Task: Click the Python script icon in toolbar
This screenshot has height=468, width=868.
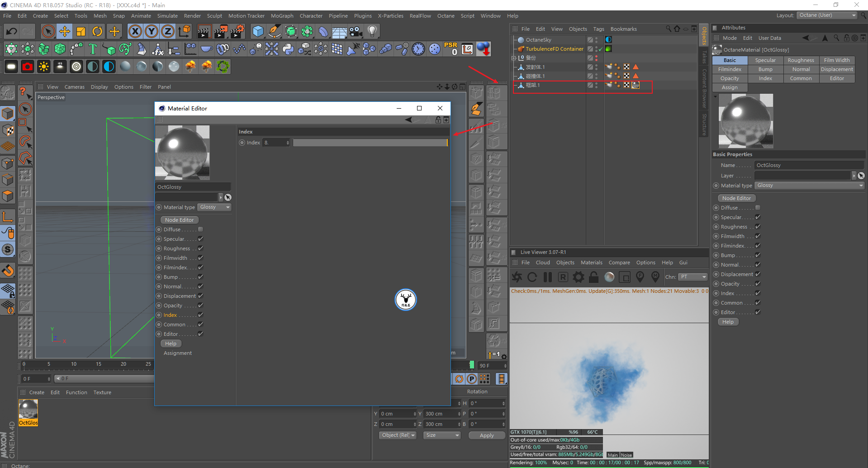Action: 288,48
